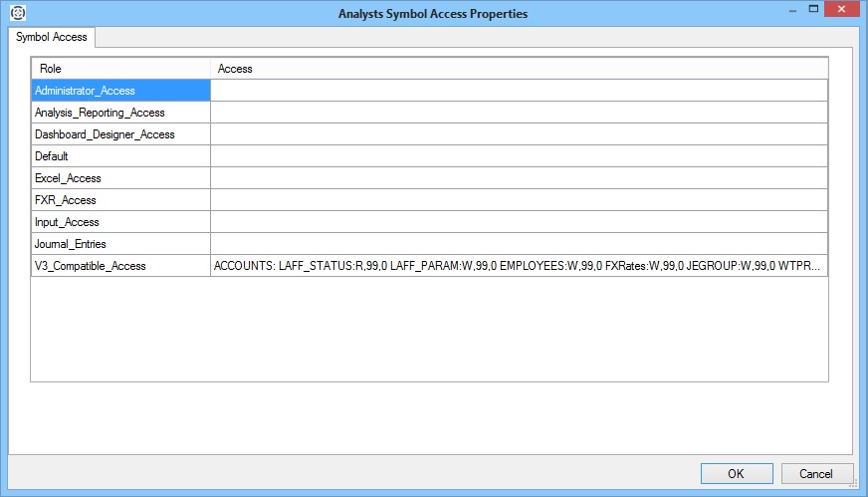868x497 pixels.
Task: Click the V3_Compatible_Access access value cell
Action: click(518, 266)
